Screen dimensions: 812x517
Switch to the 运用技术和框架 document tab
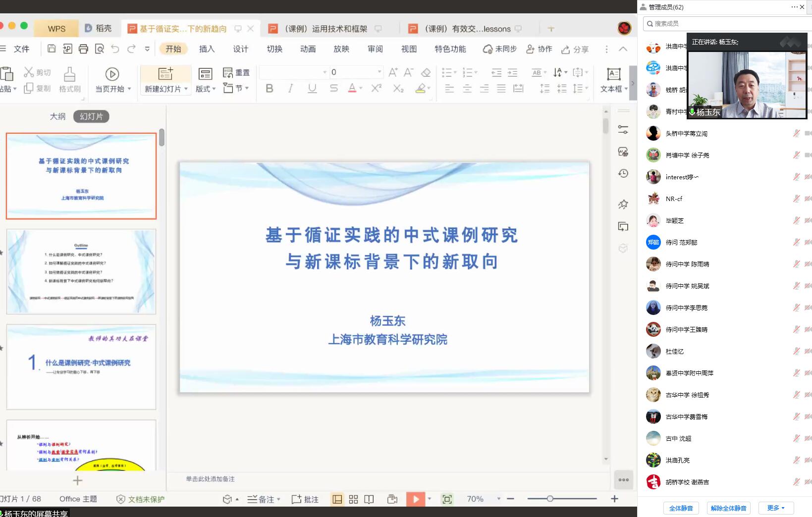[x=325, y=29]
